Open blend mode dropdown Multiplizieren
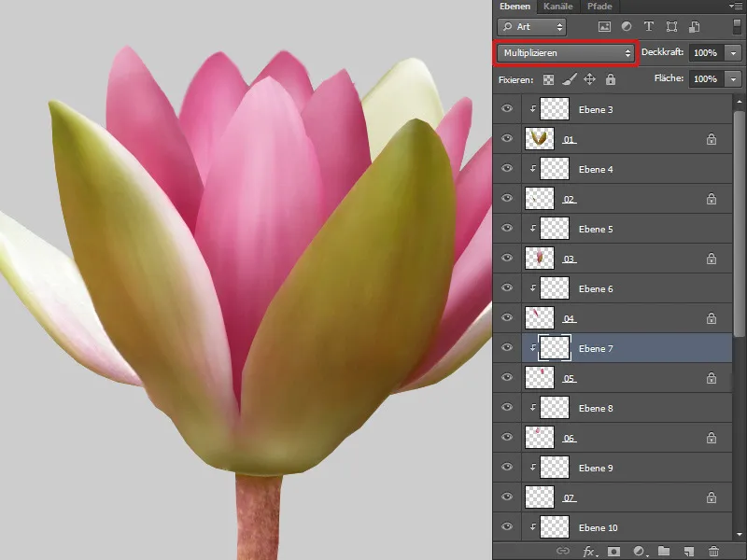The width and height of the screenshot is (747, 560). point(566,53)
